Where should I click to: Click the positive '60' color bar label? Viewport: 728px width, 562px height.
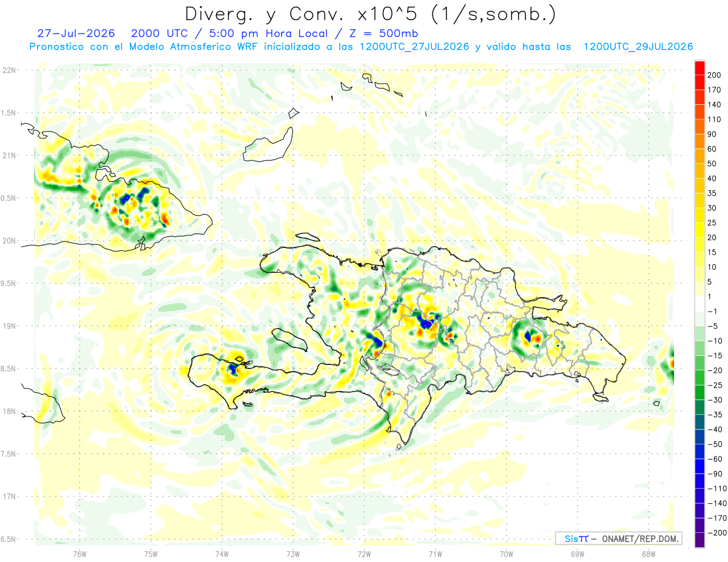coord(712,149)
